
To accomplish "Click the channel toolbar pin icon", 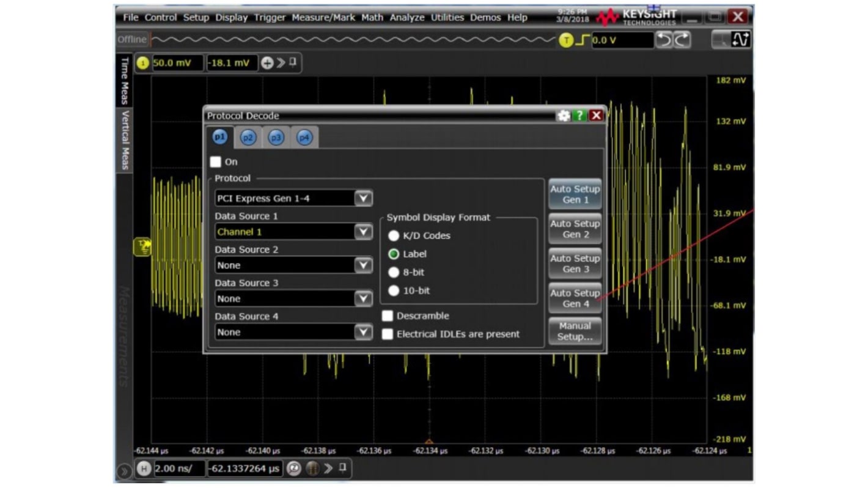I will click(293, 62).
